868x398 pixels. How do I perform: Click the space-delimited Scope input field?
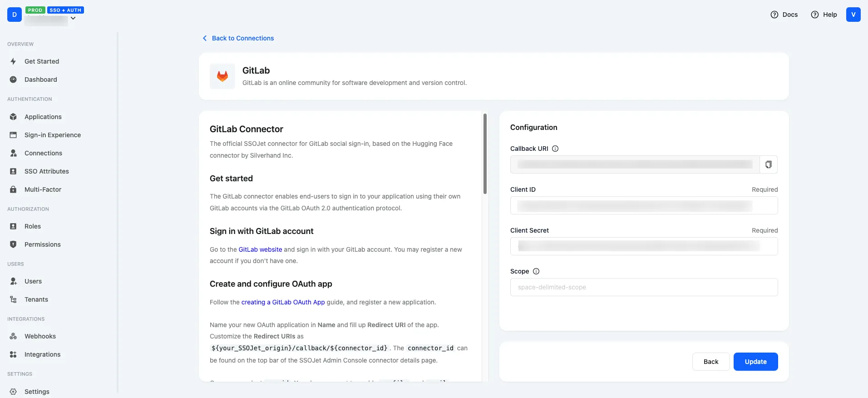pos(644,287)
